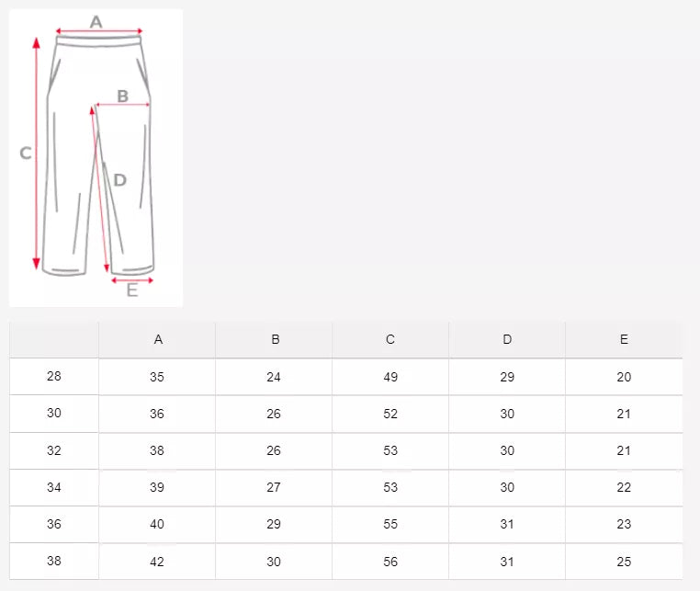
Task: Select column header E in the size table
Action: coord(624,340)
